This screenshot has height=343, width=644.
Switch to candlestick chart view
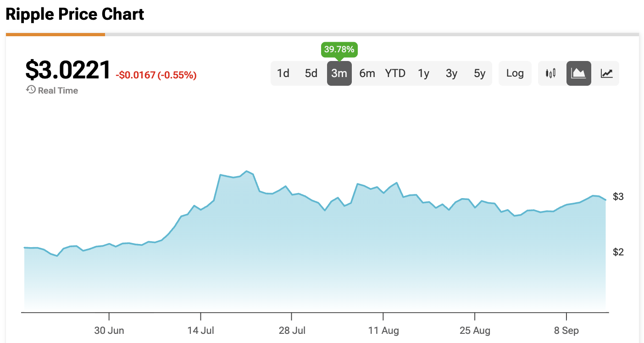pyautogui.click(x=551, y=73)
